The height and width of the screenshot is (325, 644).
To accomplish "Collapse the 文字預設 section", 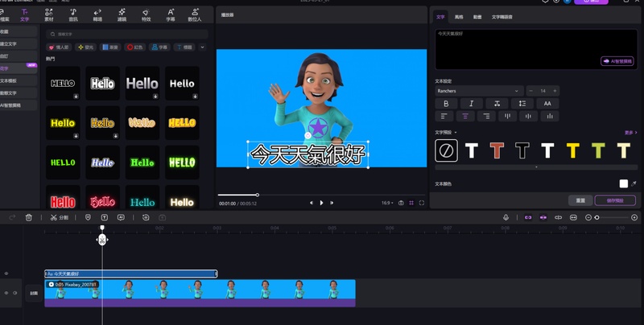I will [456, 132].
